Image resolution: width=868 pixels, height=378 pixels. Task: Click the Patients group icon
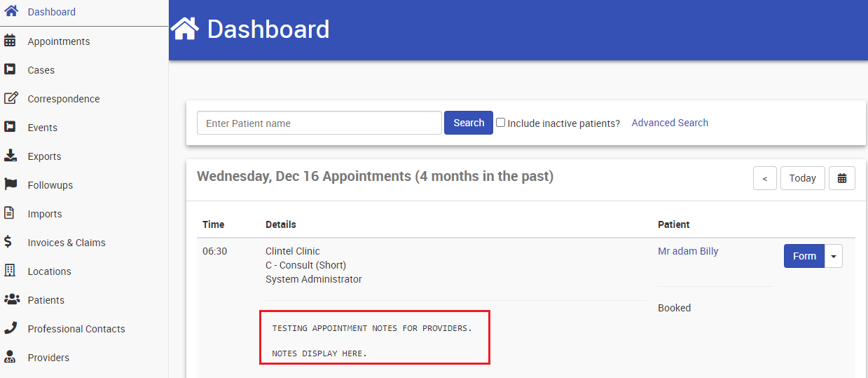point(12,299)
